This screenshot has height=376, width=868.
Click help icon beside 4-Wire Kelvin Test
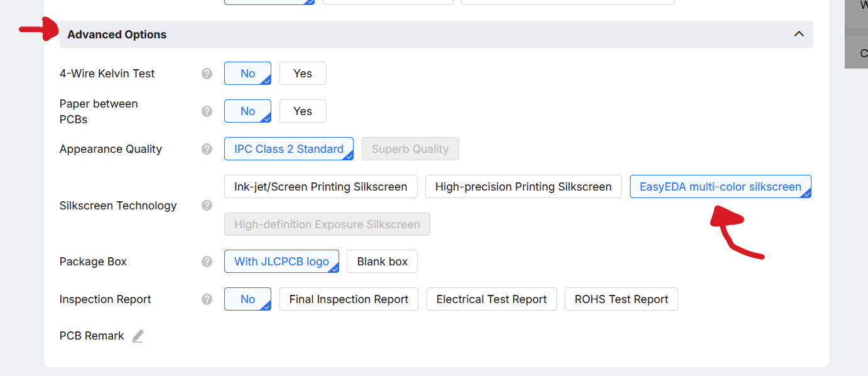[207, 74]
